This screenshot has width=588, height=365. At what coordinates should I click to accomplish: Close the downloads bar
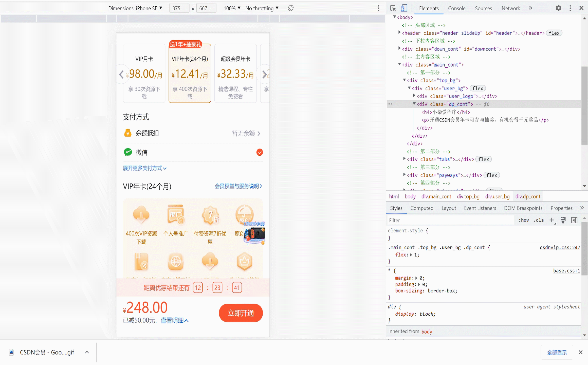[581, 352]
